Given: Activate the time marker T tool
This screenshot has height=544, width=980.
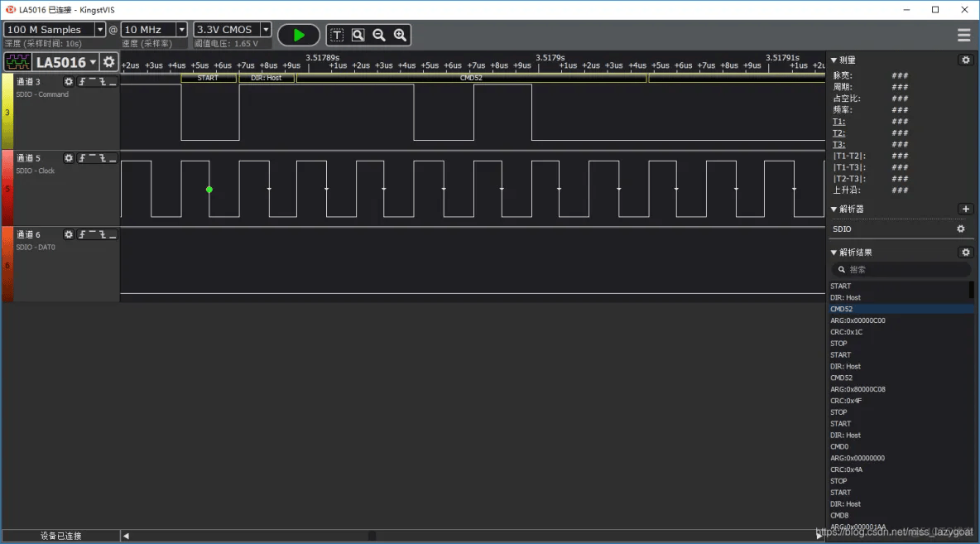Looking at the screenshot, I should (x=337, y=35).
